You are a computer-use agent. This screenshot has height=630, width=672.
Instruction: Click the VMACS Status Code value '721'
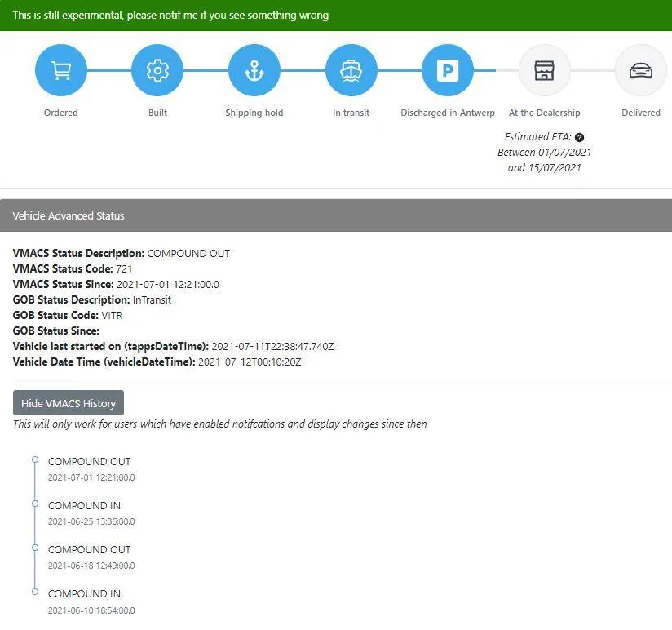[x=124, y=269]
